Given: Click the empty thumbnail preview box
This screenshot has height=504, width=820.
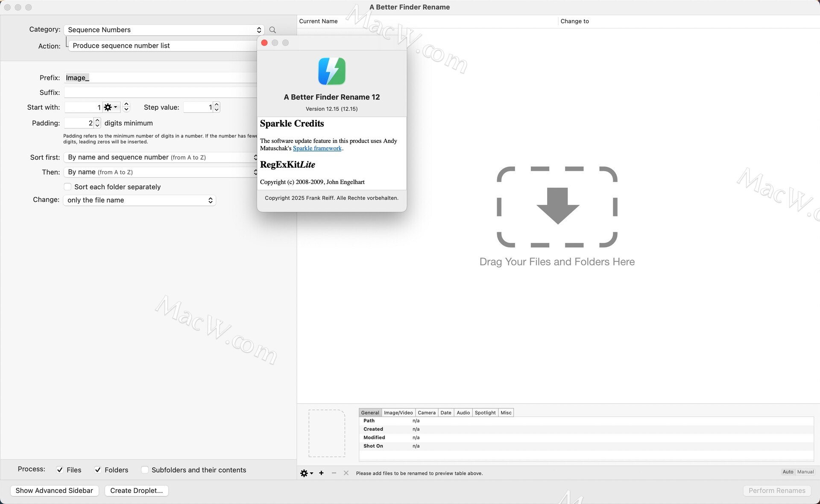Looking at the screenshot, I should point(327,433).
